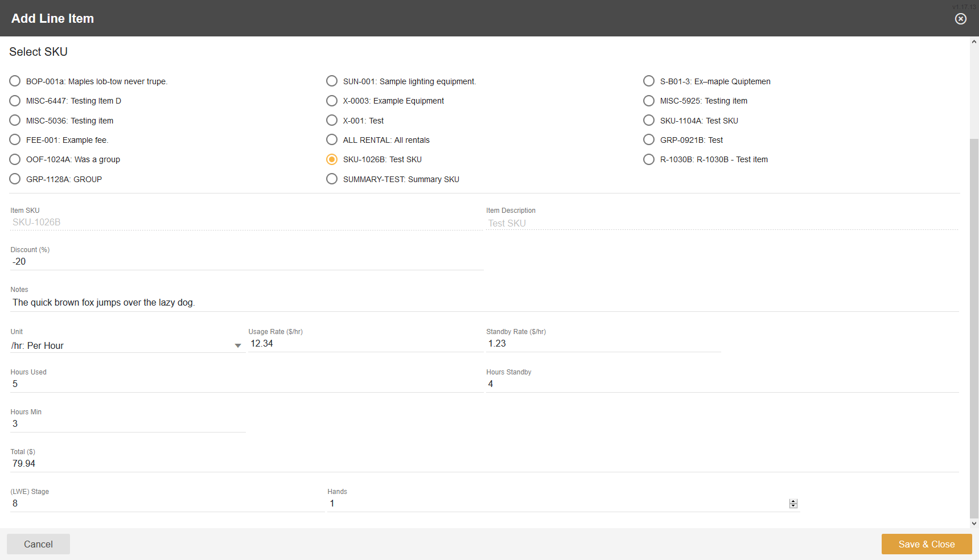979x560 pixels.
Task: Pick the FEE-001 Example fee option
Action: 15,140
